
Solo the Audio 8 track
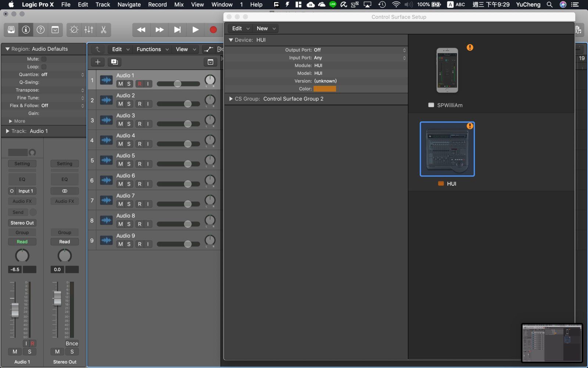[129, 224]
